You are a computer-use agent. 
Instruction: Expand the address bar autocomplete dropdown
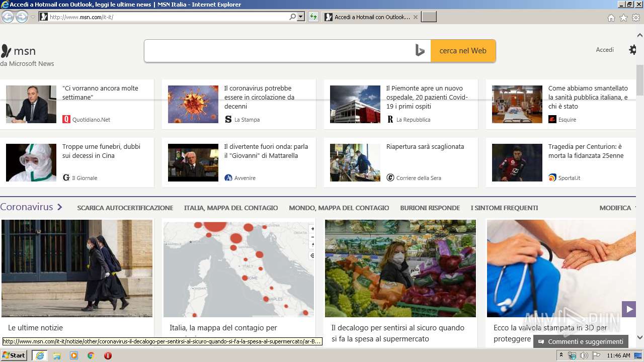[x=301, y=17]
